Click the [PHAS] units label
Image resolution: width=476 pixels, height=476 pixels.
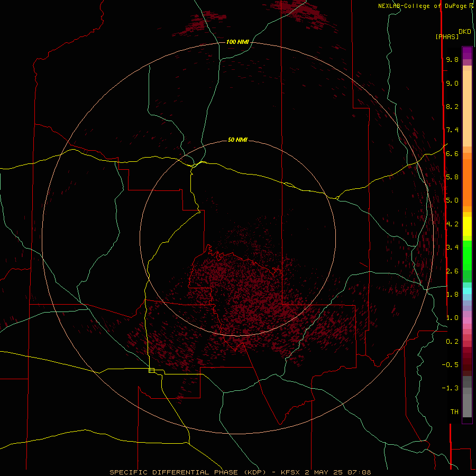(447, 36)
